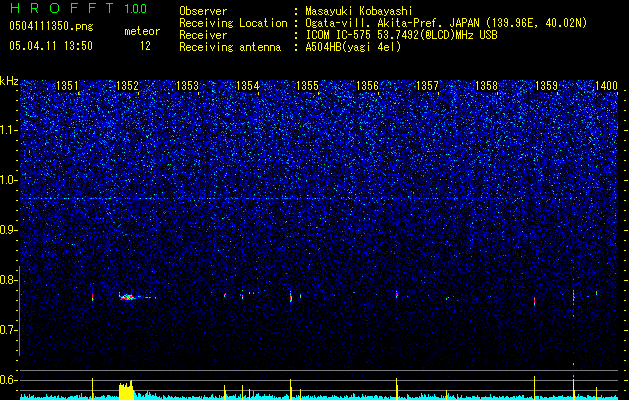This screenshot has height=400, width=629.
Task: Click the 1.0 kHz frequency label
Action: [x=9, y=180]
